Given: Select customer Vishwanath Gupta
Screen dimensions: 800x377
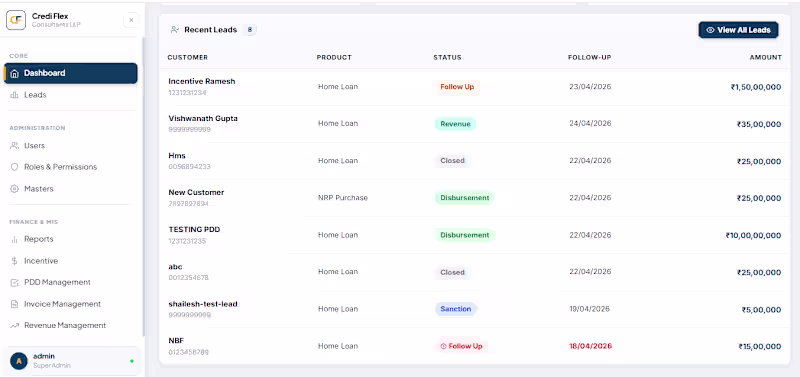Looking at the screenshot, I should point(203,118).
